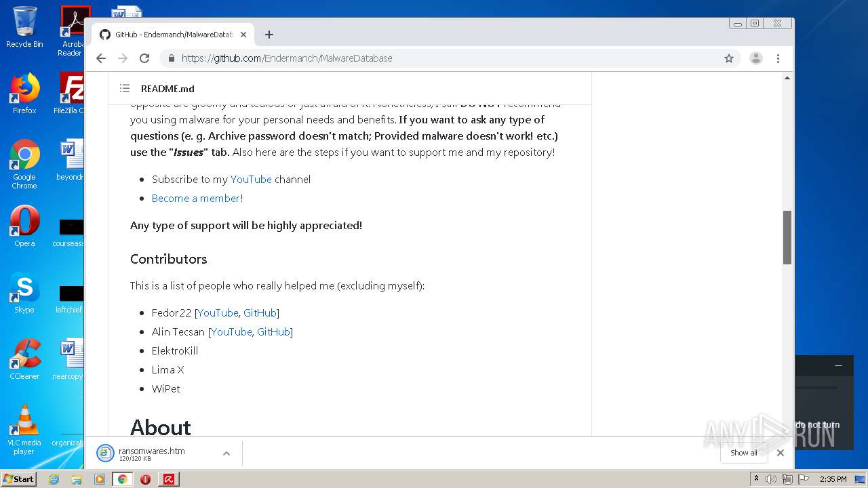Close the GitHub MalwareDatabase tab

[x=243, y=35]
